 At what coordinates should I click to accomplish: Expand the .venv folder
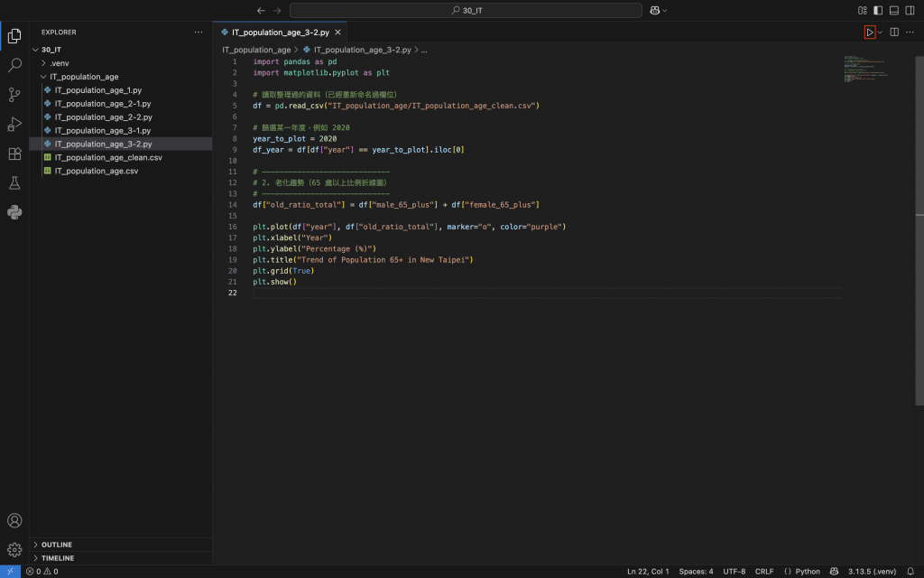pyautogui.click(x=59, y=63)
